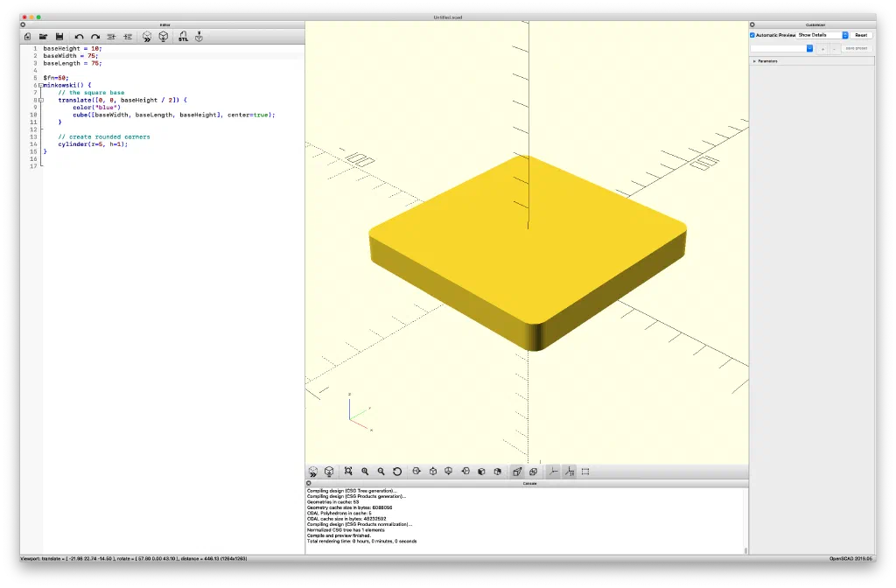The image size is (896, 588).
Task: Add a new preset with plus button
Action: tap(822, 49)
